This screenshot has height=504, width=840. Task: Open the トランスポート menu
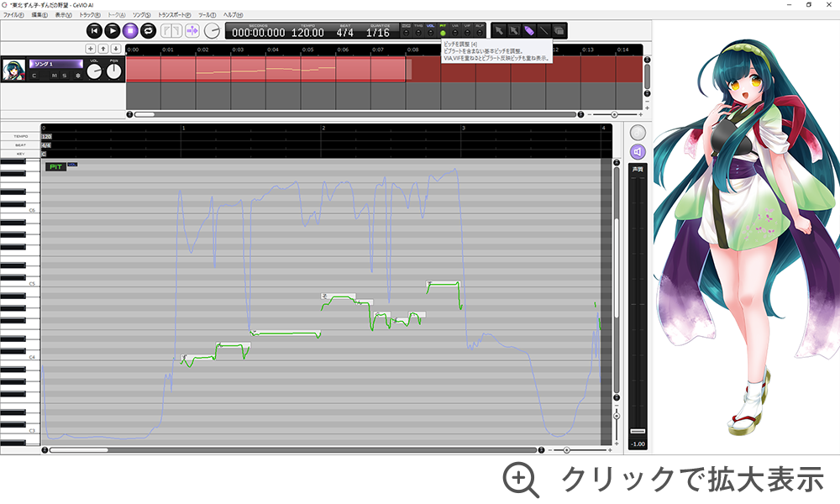click(174, 15)
